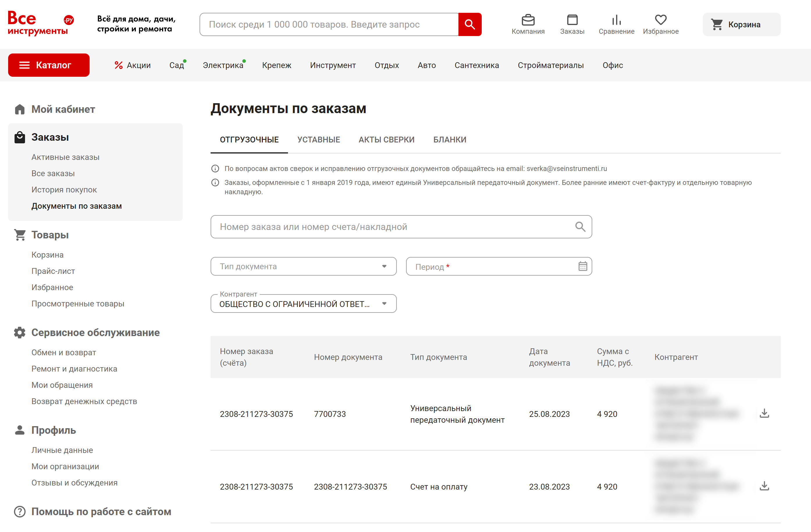
Task: Open Просмотренные товары in sidebar
Action: (78, 304)
